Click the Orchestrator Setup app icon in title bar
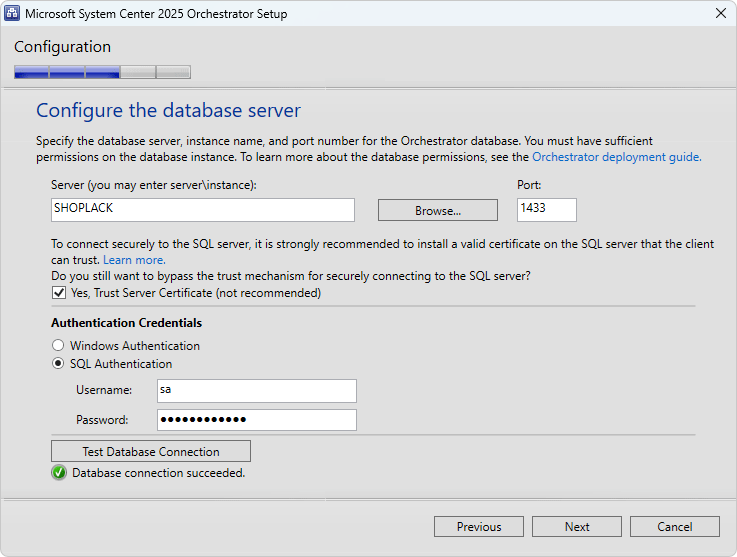This screenshot has width=737, height=557. point(12,13)
